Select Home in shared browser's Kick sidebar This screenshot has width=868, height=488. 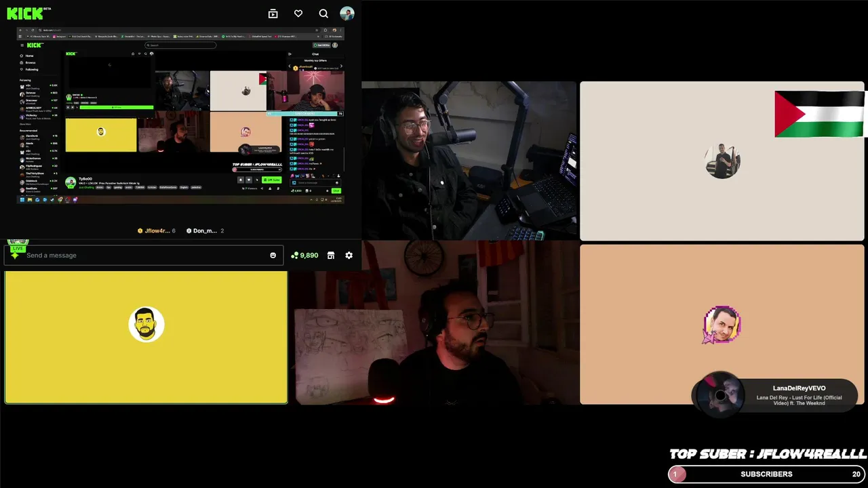[27, 56]
